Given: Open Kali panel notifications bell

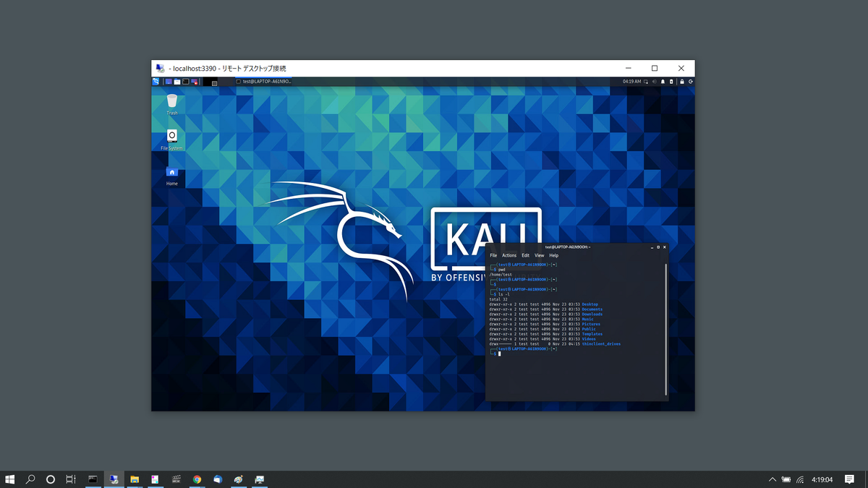Looking at the screenshot, I should pyautogui.click(x=663, y=82).
